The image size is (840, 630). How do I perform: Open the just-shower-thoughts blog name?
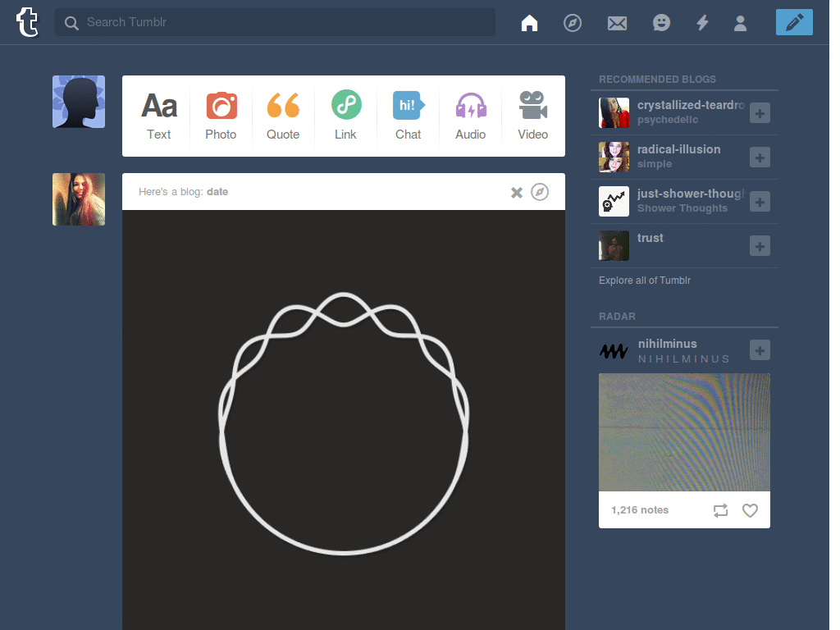691,194
